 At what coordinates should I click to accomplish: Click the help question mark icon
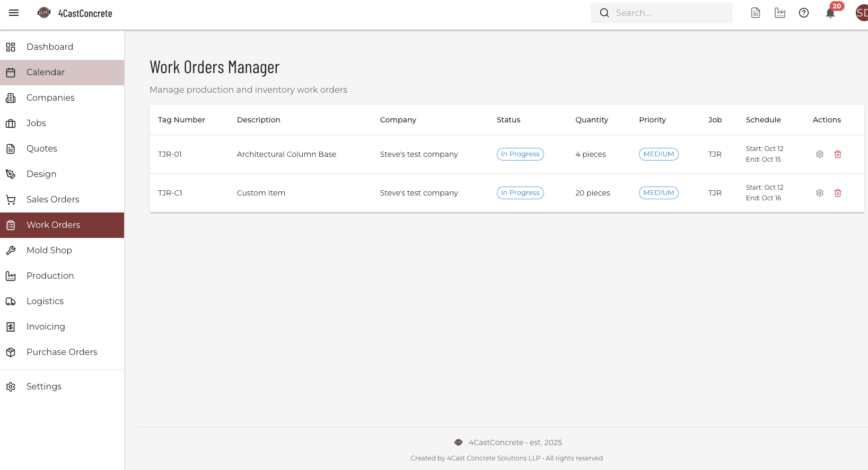tap(804, 13)
